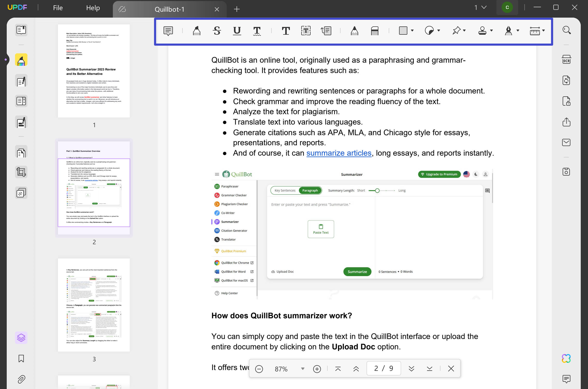This screenshot has height=389, width=588.
Task: Open a new tab with the plus button
Action: click(x=237, y=9)
